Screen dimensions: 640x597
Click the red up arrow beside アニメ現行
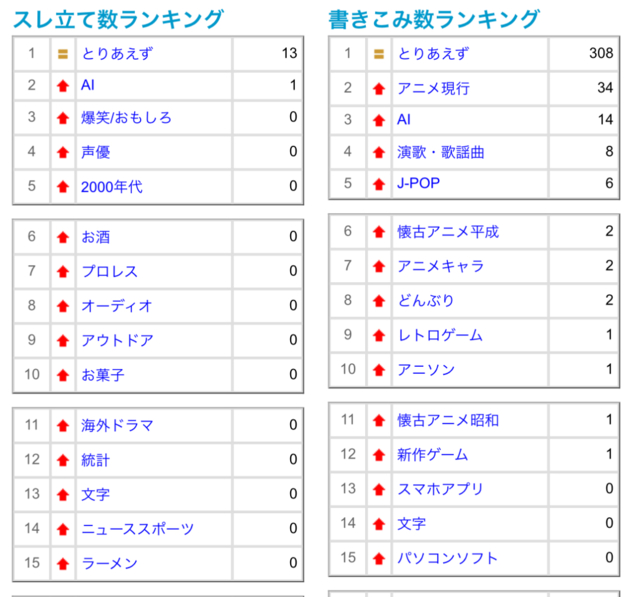[379, 89]
